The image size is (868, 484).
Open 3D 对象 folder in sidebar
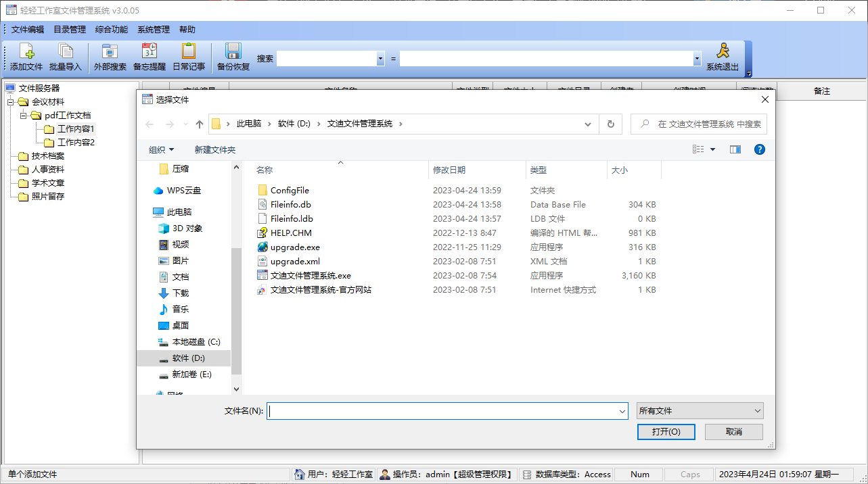pos(180,228)
